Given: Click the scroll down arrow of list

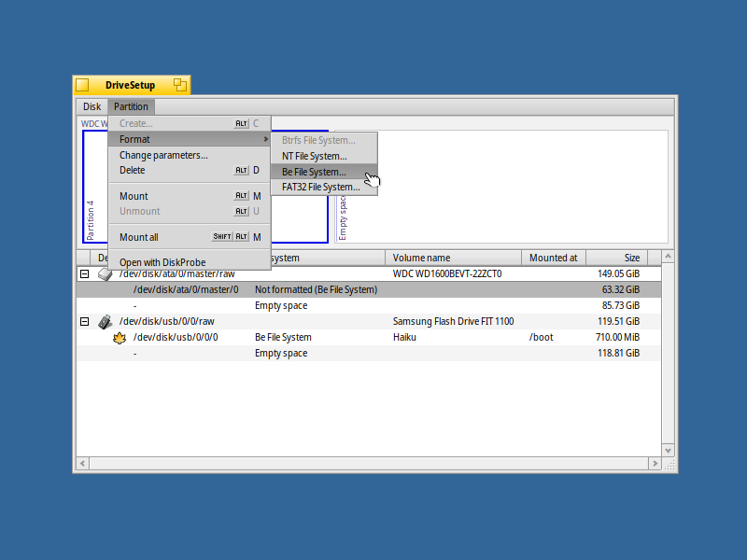Looking at the screenshot, I should click(x=668, y=451).
